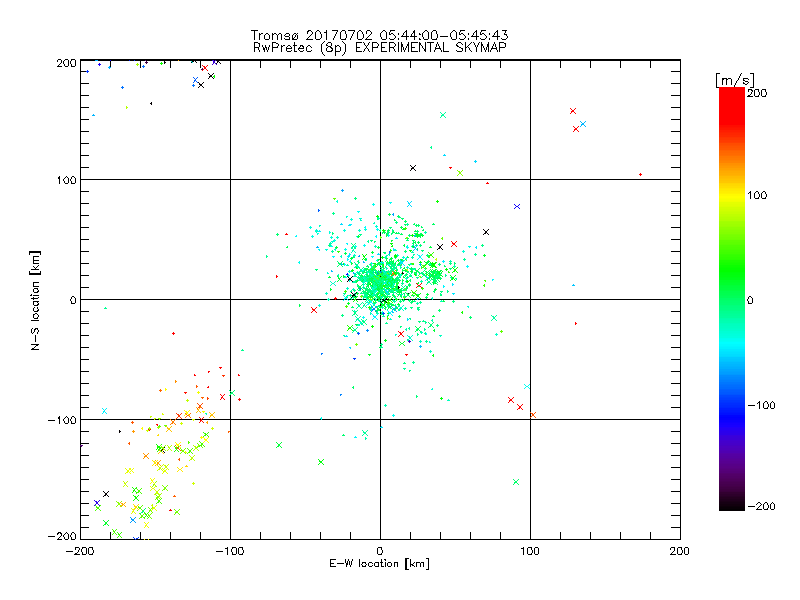Click the title line 'Tromsø 20170702 05:44:00-05:45:43'
Viewport: 800px width, 600px height.
tap(380, 35)
